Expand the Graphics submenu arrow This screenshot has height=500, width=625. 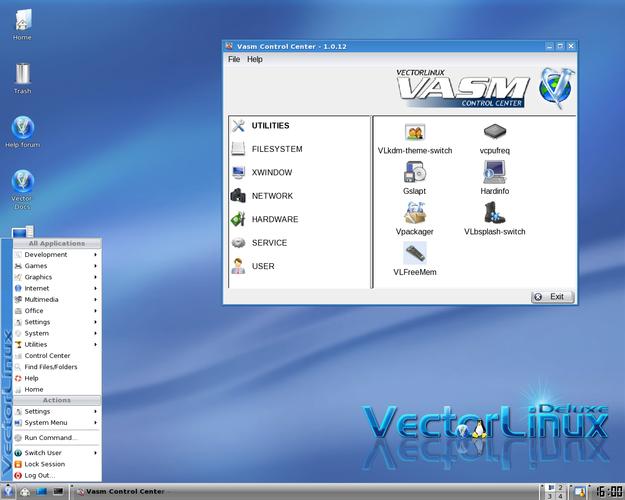96,277
